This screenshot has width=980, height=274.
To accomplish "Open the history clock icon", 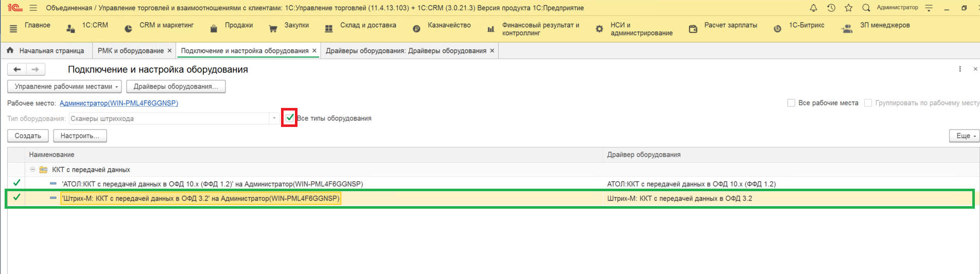I will tap(831, 8).
